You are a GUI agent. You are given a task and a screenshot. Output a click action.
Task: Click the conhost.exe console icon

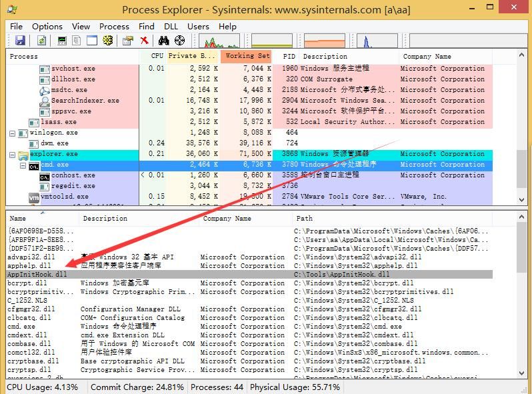click(45, 177)
